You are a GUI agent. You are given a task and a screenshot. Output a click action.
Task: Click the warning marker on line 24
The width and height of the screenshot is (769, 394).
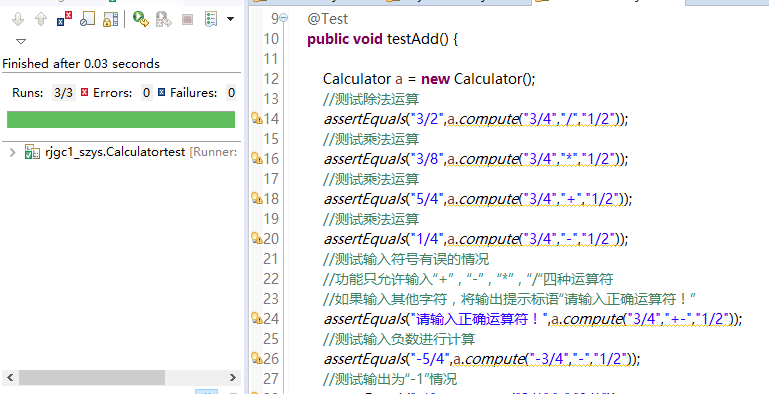[256, 318]
